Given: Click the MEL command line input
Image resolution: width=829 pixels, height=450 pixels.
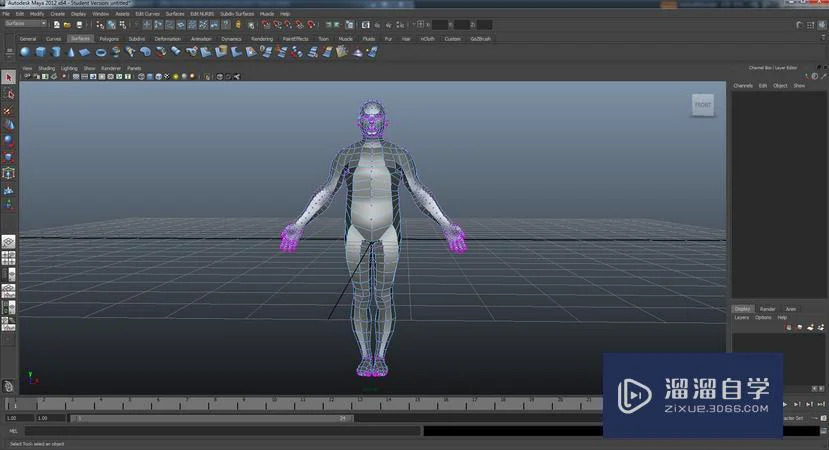Looking at the screenshot, I should click(x=222, y=431).
